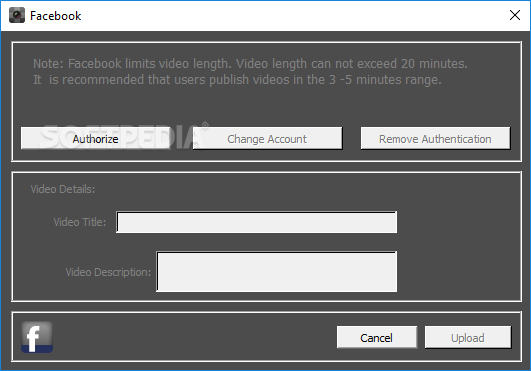Choose Remove Authentication button
531x371 pixels.
[x=435, y=138]
